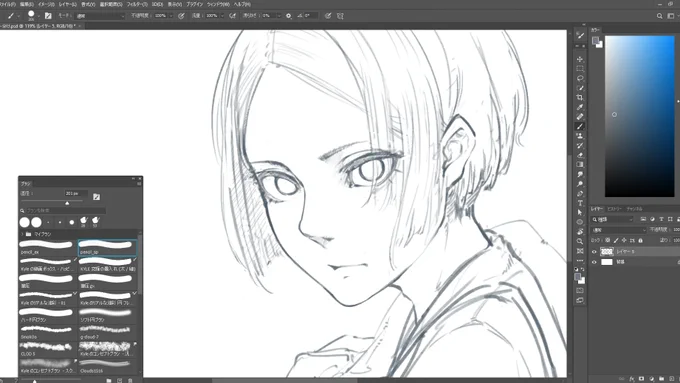The image size is (680, 383).
Task: Create new brush group folder icon
Action: 108,380
